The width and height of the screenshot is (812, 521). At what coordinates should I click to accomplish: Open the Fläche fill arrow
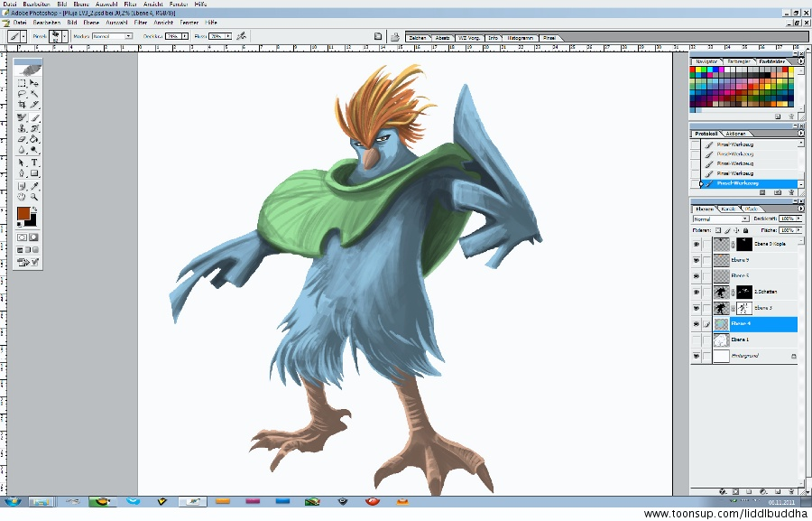798,230
